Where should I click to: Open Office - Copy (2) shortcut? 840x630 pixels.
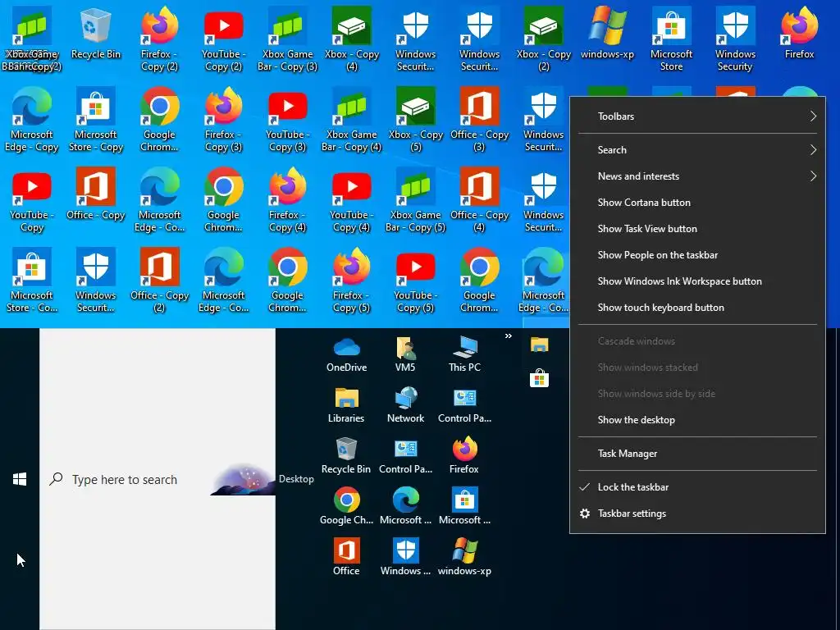tap(159, 280)
